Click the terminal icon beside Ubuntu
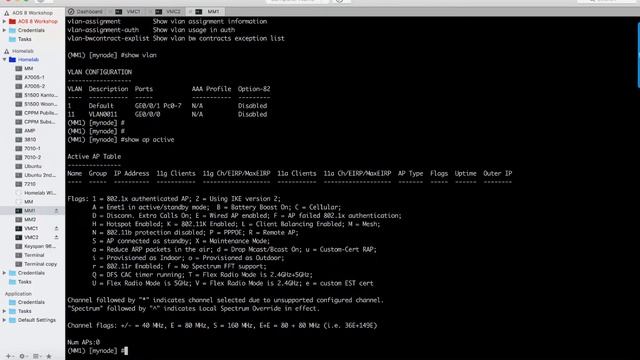Screen dimensions: 640x360 (x=18, y=166)
